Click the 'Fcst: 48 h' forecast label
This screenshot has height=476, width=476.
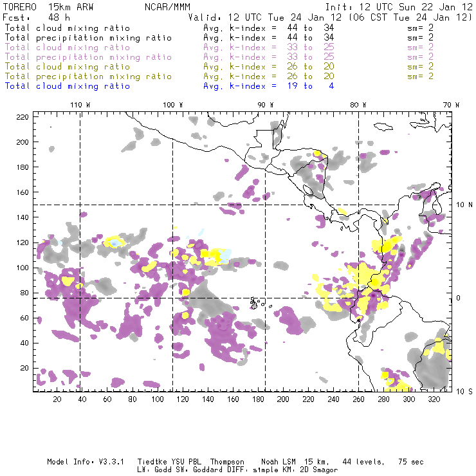pos(36,17)
